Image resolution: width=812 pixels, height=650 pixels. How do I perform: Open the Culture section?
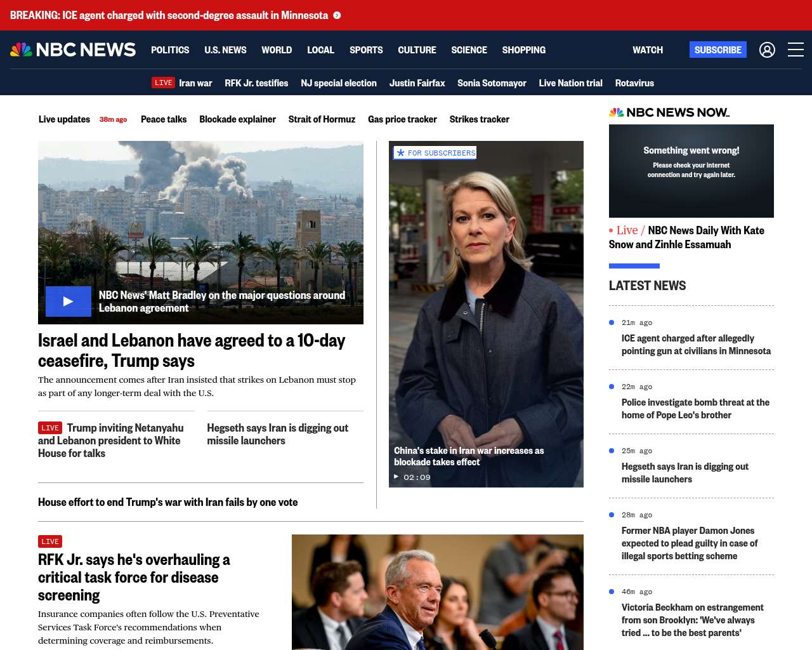click(x=417, y=50)
